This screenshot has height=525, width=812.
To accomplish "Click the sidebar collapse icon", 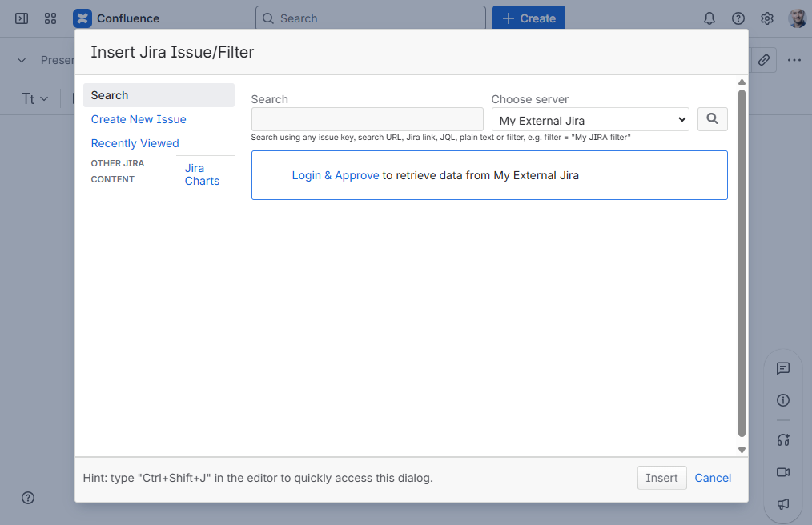I will [22, 18].
